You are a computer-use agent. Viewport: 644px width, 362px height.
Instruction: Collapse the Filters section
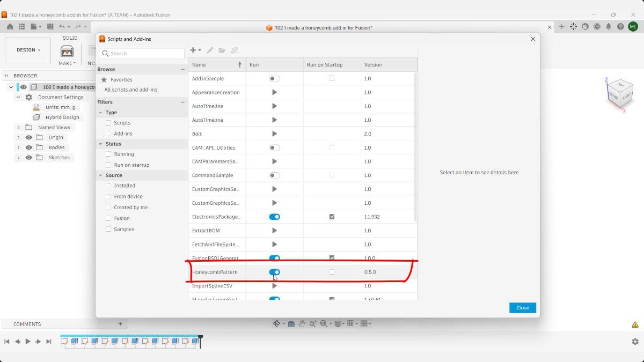pos(182,102)
